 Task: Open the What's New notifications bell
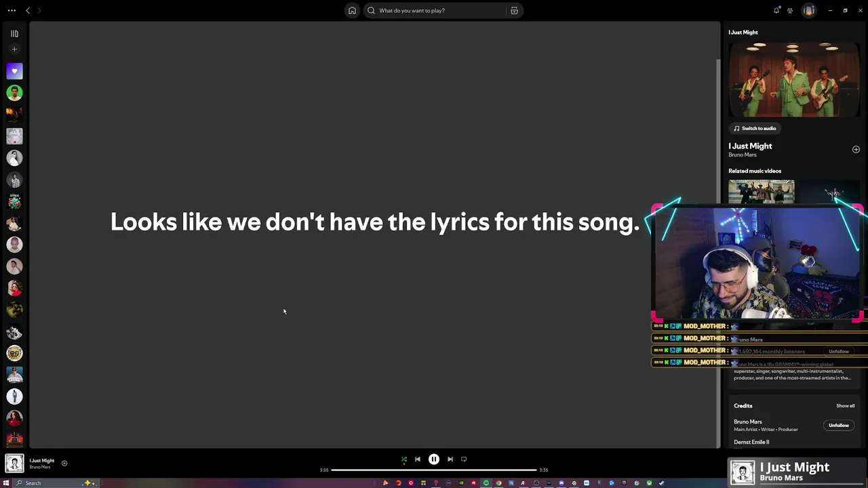point(776,10)
